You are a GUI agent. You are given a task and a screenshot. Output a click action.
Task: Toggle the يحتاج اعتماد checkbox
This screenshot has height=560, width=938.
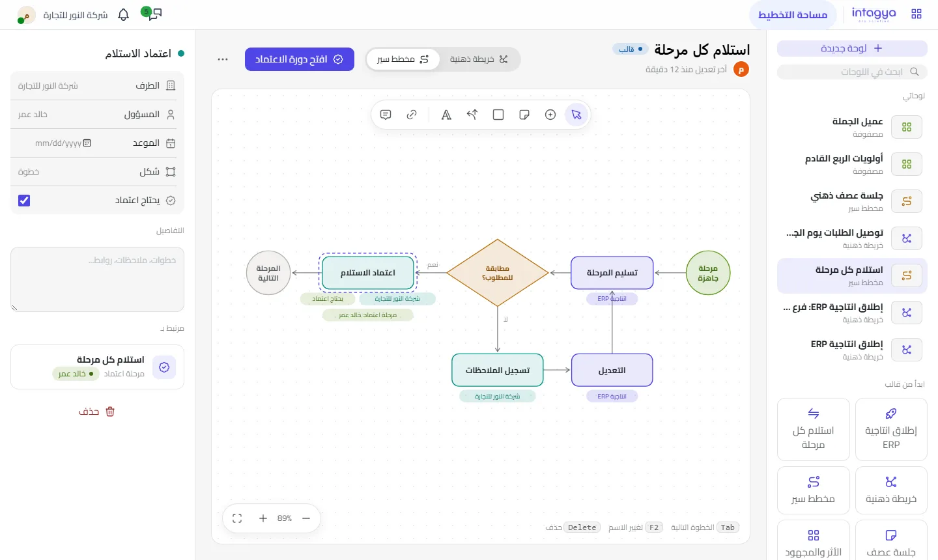(x=24, y=201)
